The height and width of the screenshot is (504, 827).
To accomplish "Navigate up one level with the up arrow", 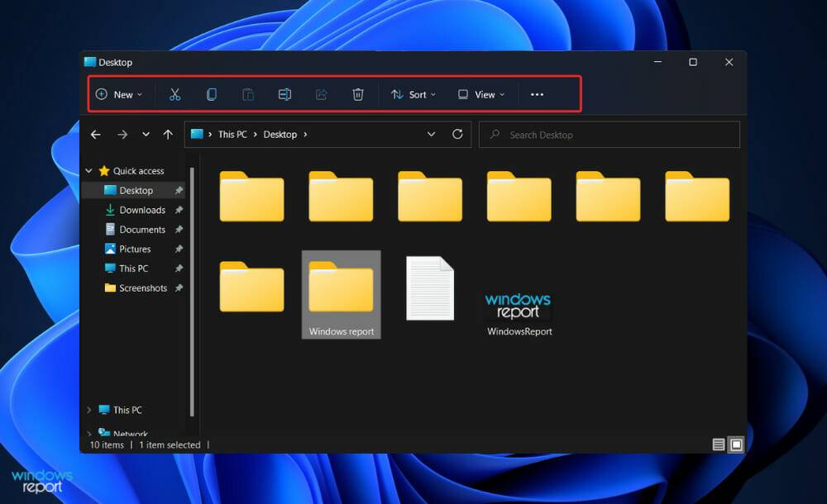I will 168,134.
